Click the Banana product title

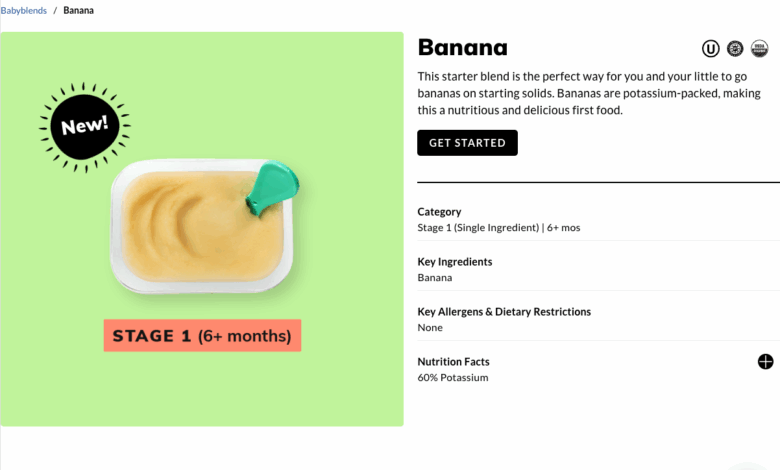463,48
